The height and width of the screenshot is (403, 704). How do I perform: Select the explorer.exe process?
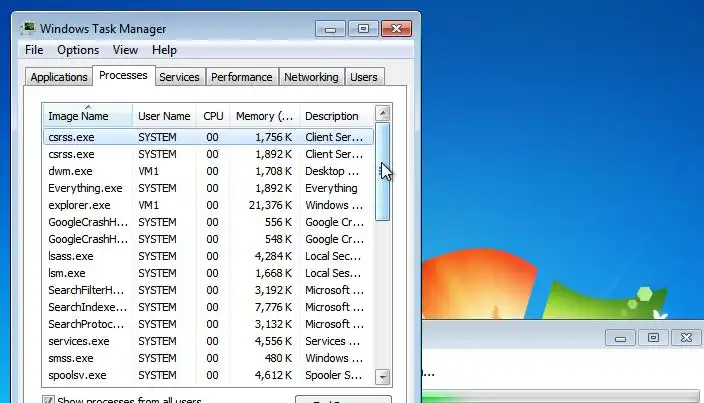coord(208,205)
